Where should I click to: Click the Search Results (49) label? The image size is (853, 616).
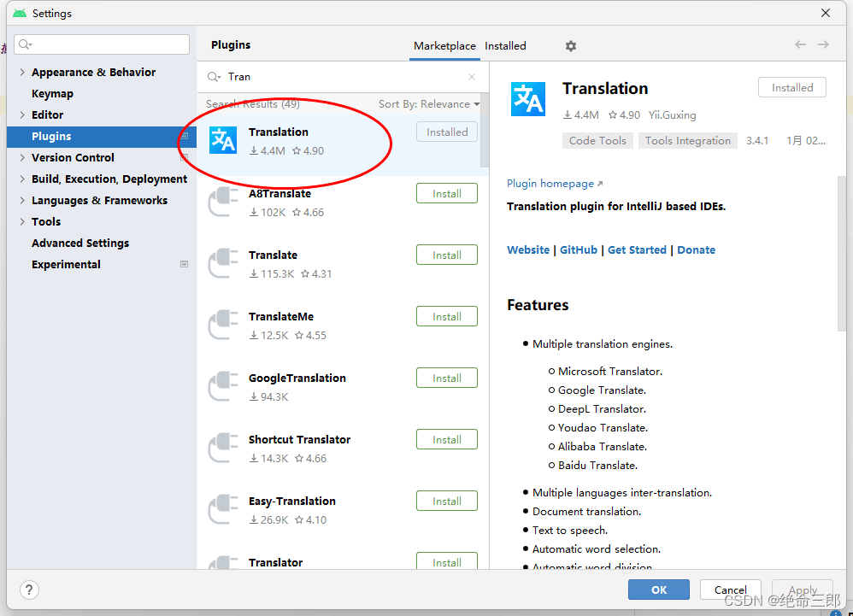pyautogui.click(x=252, y=104)
